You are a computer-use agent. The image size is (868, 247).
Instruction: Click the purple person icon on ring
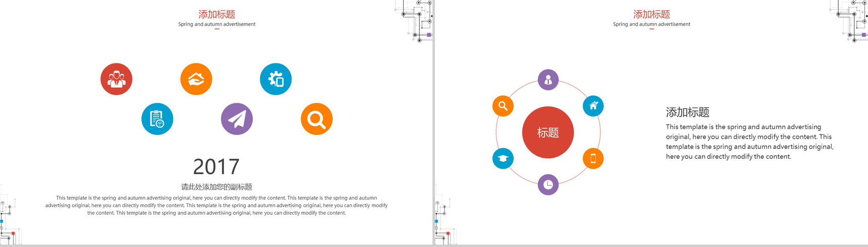[x=548, y=80]
